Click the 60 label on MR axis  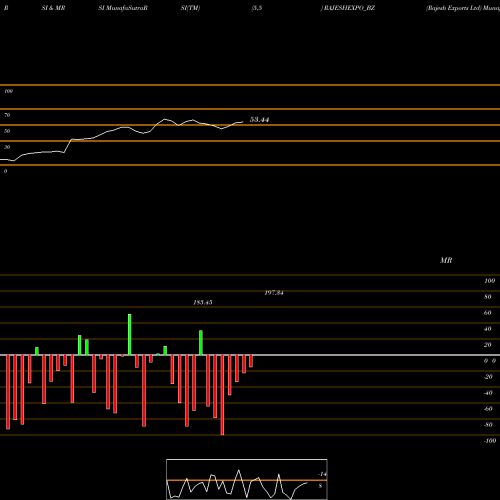(488, 313)
